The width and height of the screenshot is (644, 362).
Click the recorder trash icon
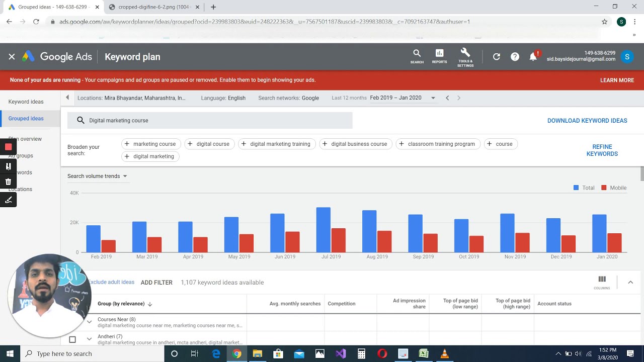[8, 182]
